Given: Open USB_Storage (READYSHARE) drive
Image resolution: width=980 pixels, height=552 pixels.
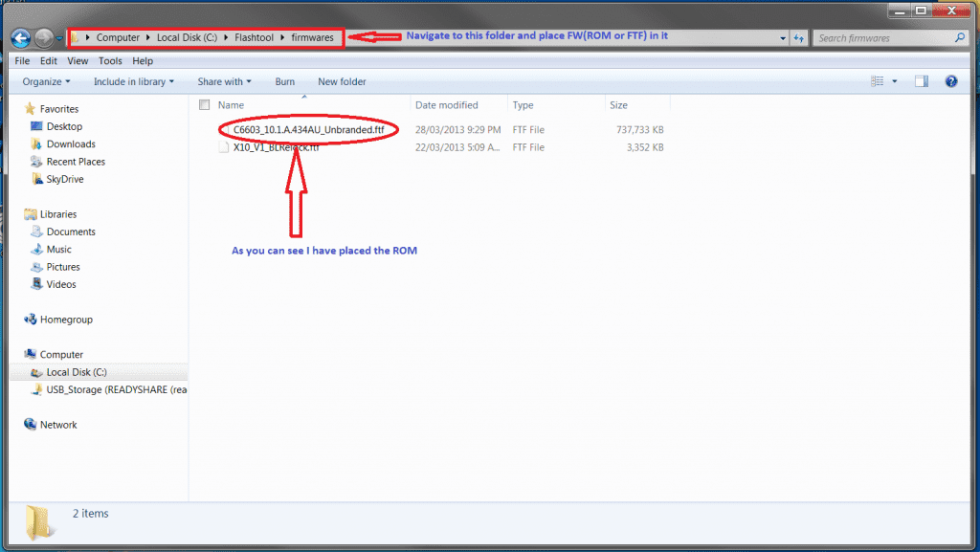Looking at the screenshot, I should point(116,389).
